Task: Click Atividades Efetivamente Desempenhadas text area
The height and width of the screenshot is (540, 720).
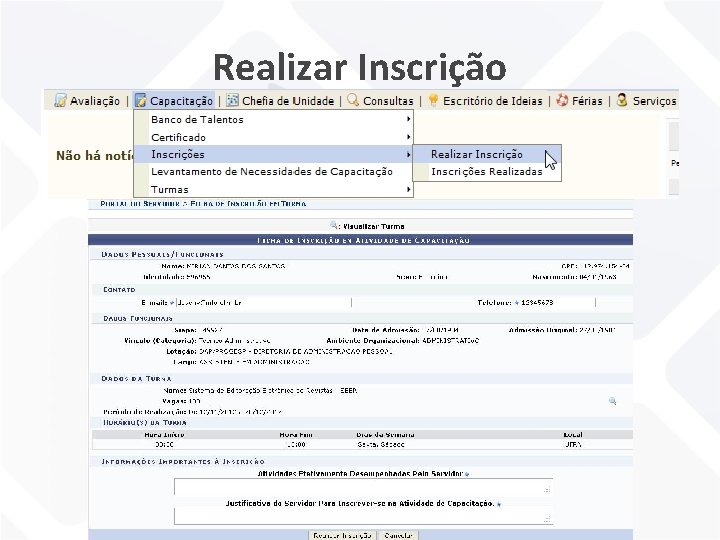Action: tap(363, 487)
